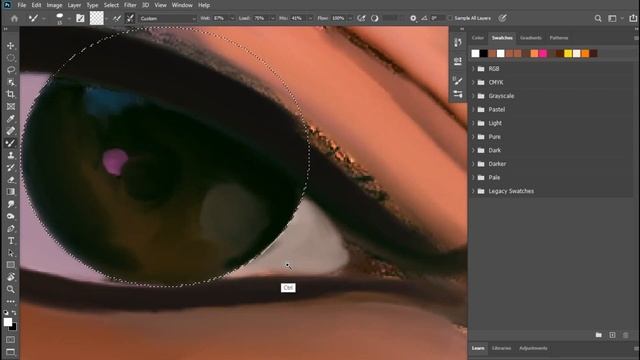
Task: Open the Properties panel icon
Action: (x=458, y=61)
